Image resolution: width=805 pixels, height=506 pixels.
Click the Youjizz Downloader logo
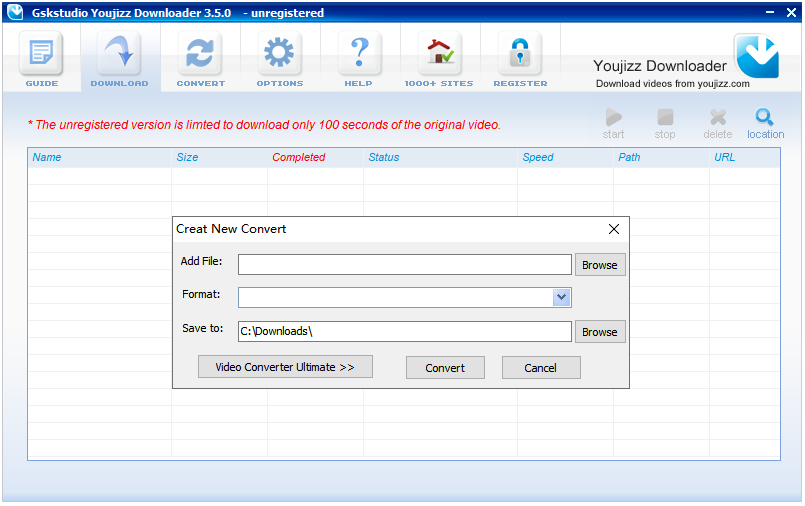click(757, 56)
